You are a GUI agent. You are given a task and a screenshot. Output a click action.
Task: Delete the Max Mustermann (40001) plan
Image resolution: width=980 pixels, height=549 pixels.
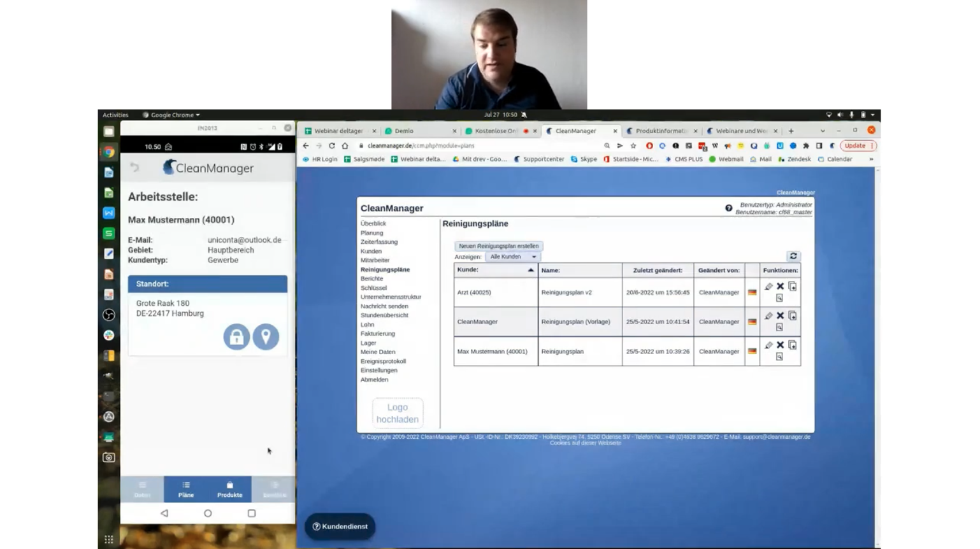(780, 345)
